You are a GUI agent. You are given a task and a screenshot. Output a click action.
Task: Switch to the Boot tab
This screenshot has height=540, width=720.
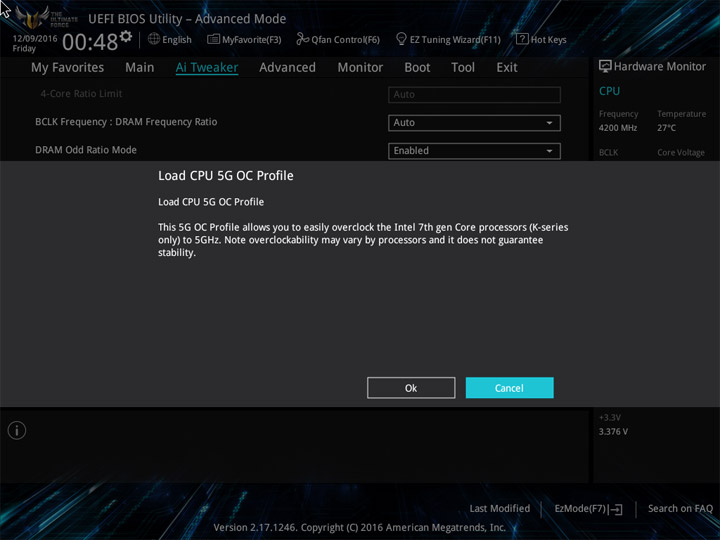click(417, 68)
